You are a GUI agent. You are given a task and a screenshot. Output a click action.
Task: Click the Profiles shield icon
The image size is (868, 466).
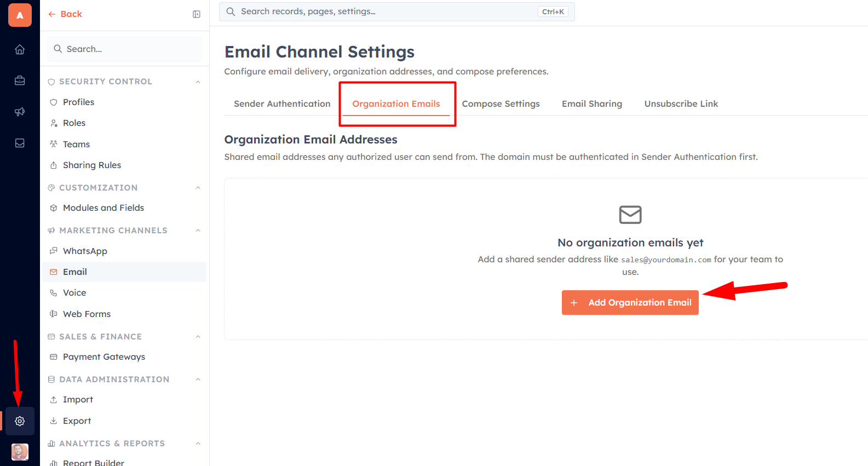coord(54,102)
